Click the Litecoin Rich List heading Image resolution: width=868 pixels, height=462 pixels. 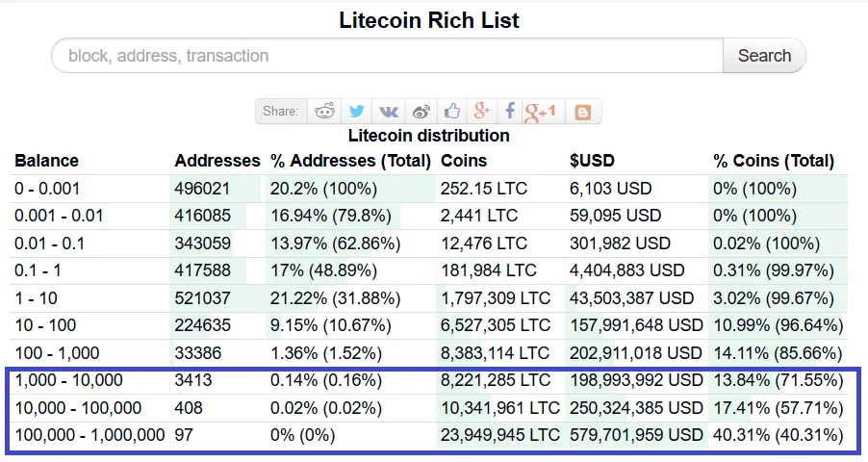pyautogui.click(x=429, y=20)
